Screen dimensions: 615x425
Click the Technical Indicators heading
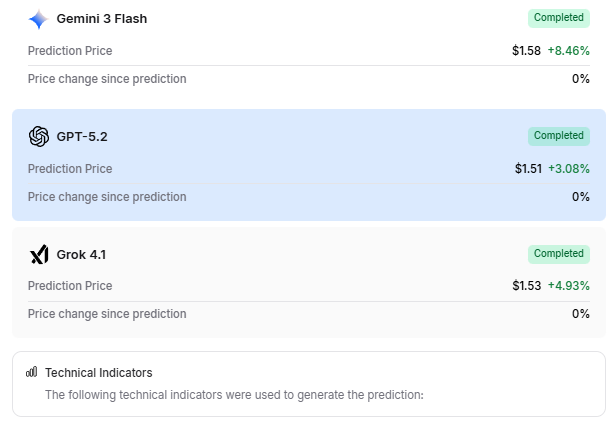coord(99,373)
